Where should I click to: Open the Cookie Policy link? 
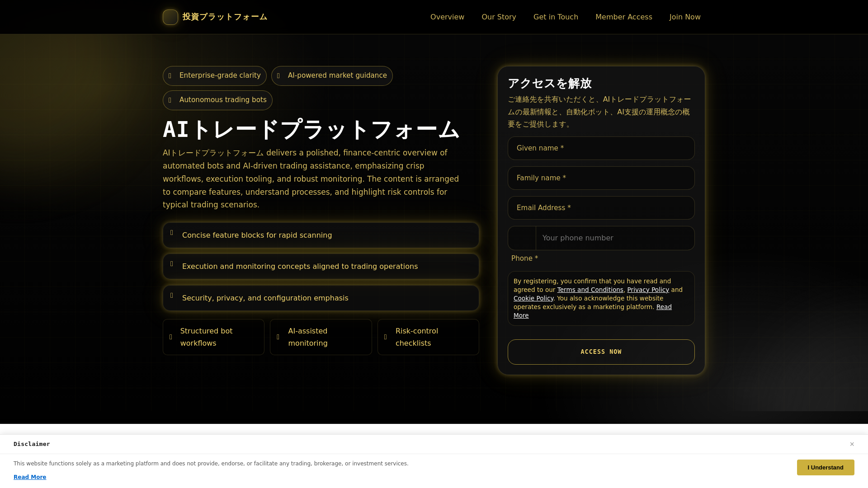(x=533, y=298)
